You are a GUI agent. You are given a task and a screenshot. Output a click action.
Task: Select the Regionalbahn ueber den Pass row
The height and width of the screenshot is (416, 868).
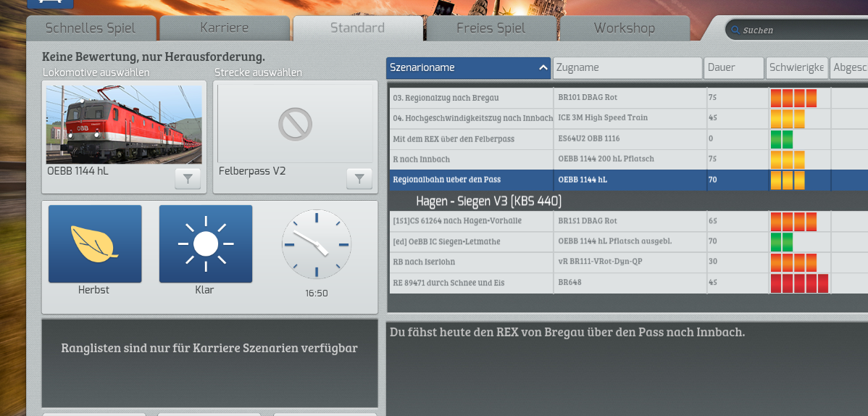click(629, 180)
